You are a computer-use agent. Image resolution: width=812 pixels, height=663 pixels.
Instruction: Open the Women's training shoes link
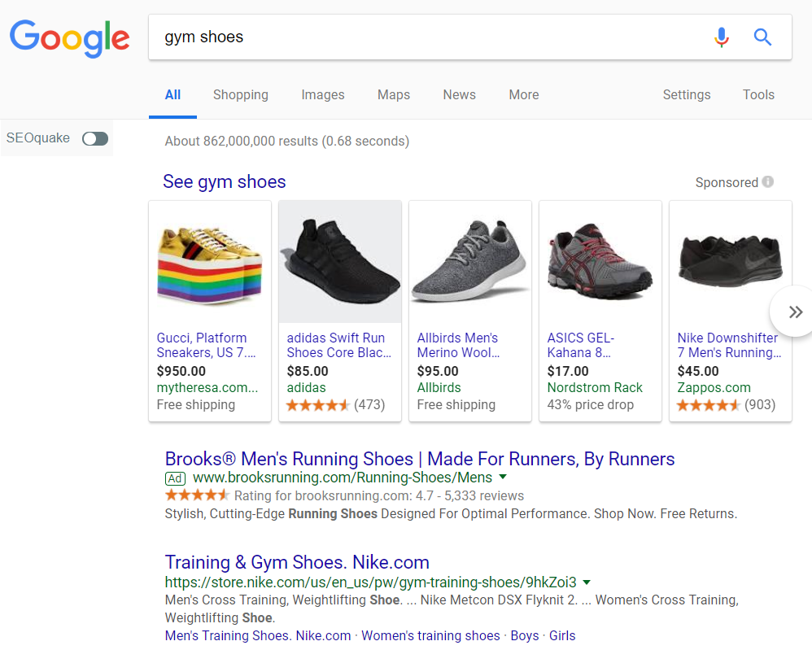430,635
